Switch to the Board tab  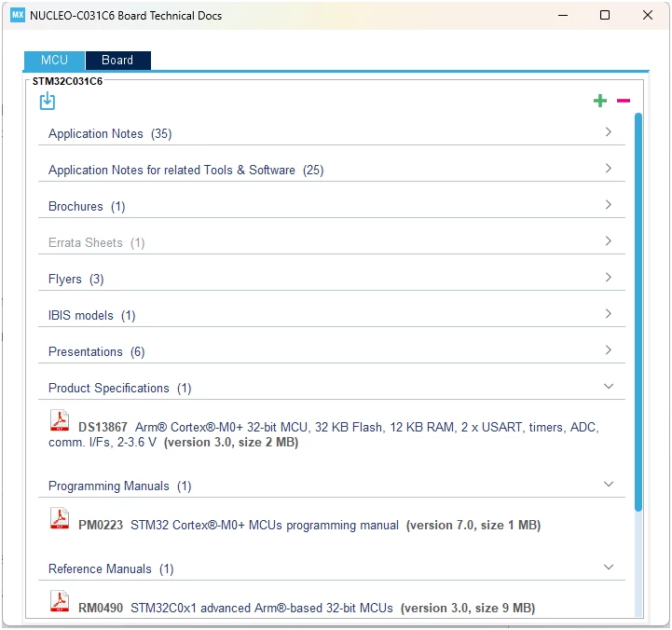coord(117,60)
